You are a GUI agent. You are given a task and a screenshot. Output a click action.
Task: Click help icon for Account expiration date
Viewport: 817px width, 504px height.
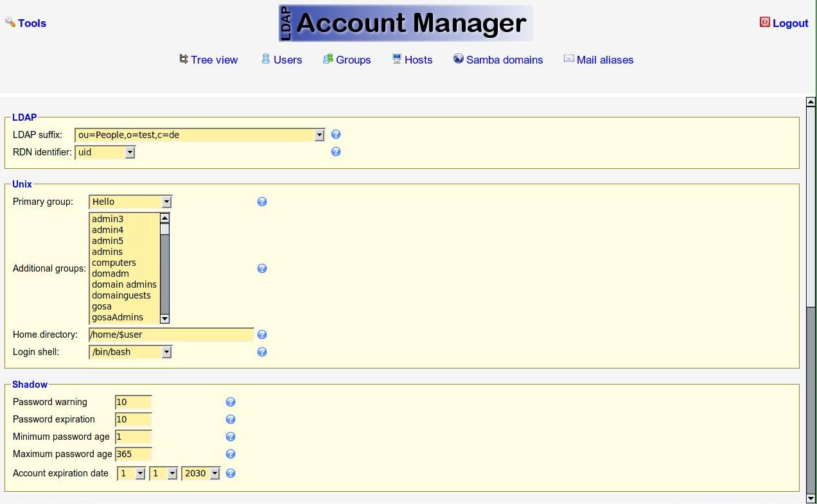click(231, 473)
